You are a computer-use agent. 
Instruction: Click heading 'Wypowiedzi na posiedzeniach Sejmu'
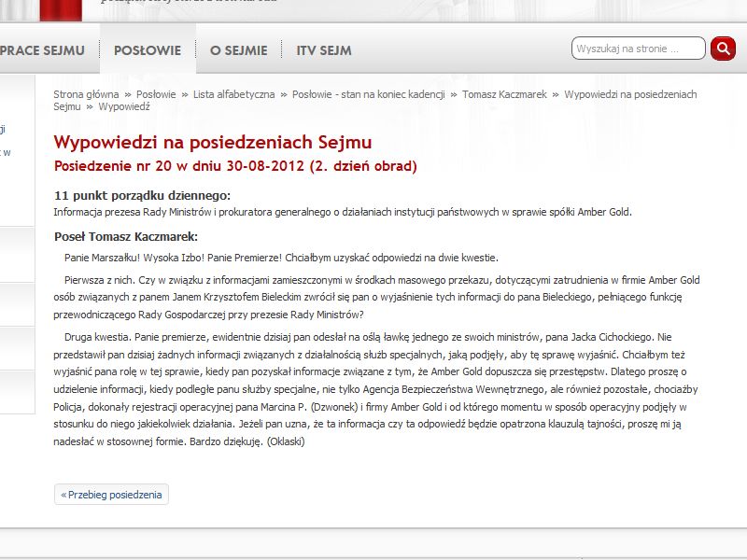coord(213,142)
